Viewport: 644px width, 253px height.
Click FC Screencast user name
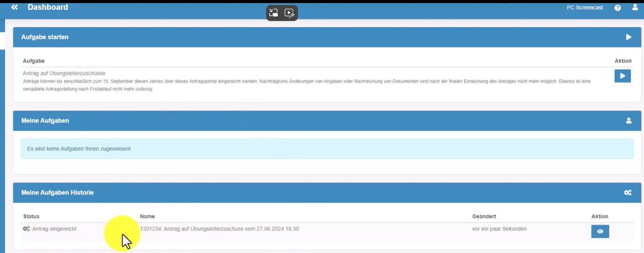pos(585,8)
